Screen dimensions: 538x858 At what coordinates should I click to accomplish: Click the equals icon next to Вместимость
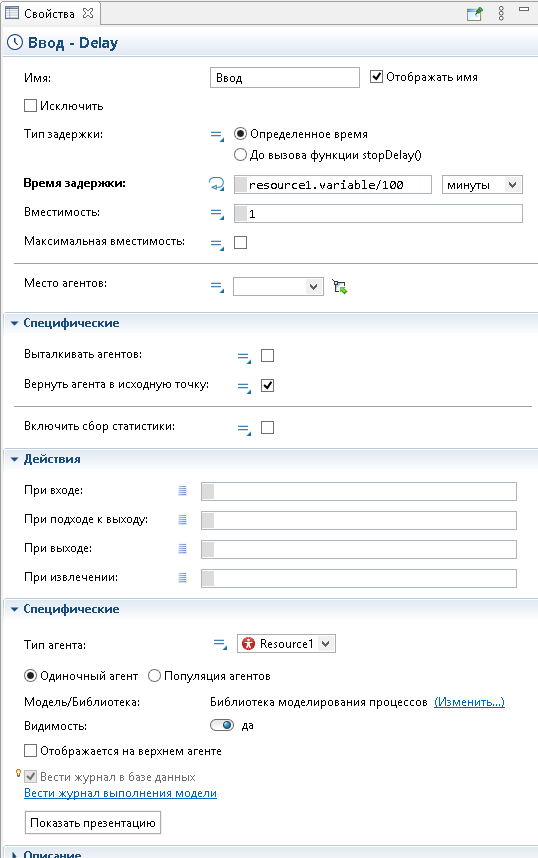tap(217, 213)
